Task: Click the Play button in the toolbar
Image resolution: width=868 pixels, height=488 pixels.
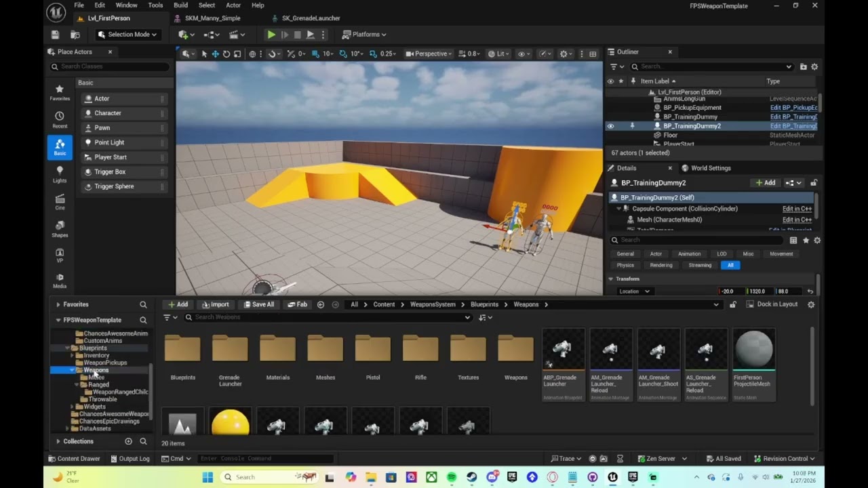Action: pos(271,35)
